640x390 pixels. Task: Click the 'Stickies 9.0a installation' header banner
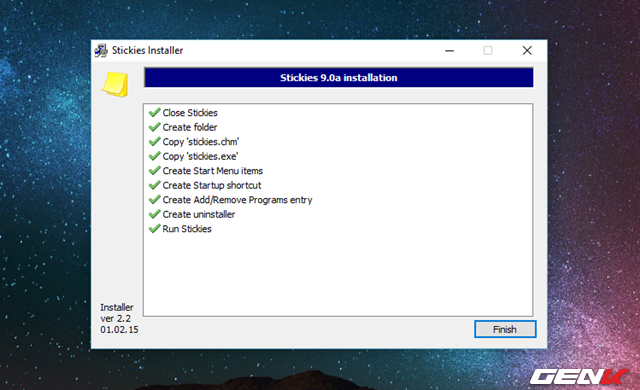pyautogui.click(x=338, y=78)
